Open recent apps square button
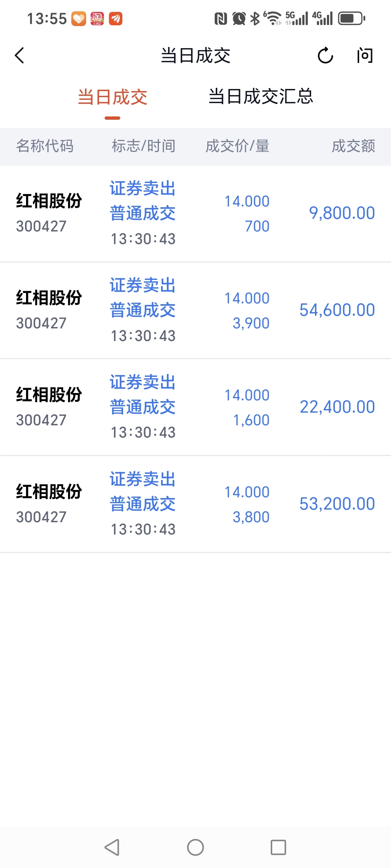 pos(278,847)
